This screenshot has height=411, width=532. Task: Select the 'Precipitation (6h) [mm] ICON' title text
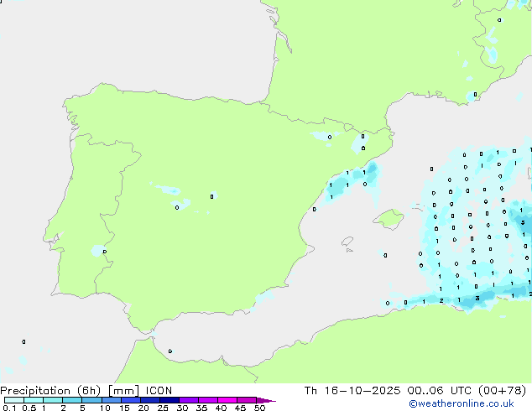[86, 391]
